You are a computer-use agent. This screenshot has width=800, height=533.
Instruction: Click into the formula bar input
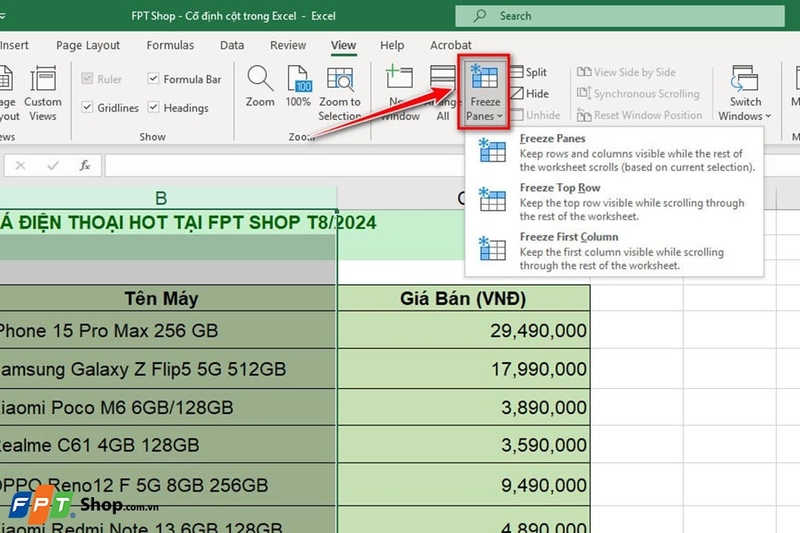(286, 165)
